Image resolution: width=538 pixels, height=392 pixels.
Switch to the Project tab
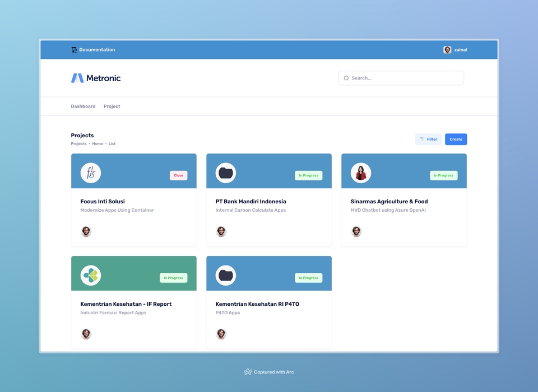[x=112, y=106]
